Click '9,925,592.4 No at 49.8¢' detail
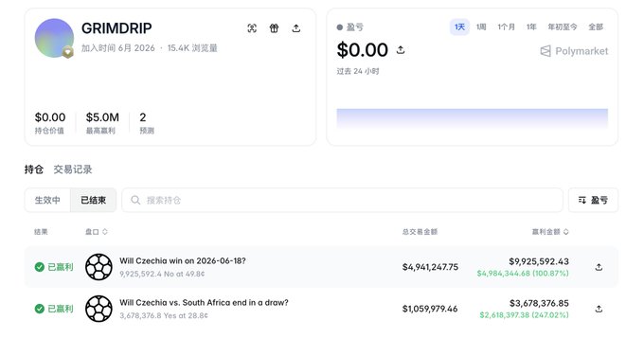 [x=162, y=274]
